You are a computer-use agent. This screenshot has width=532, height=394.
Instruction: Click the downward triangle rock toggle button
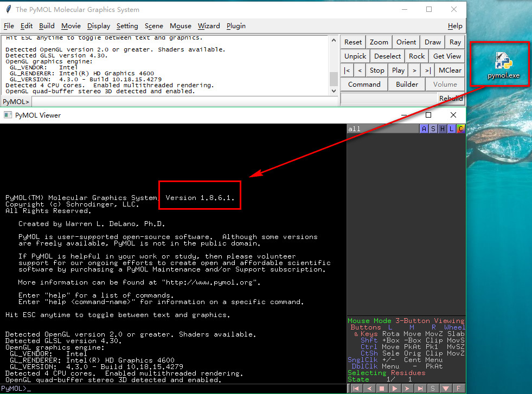[x=445, y=389]
